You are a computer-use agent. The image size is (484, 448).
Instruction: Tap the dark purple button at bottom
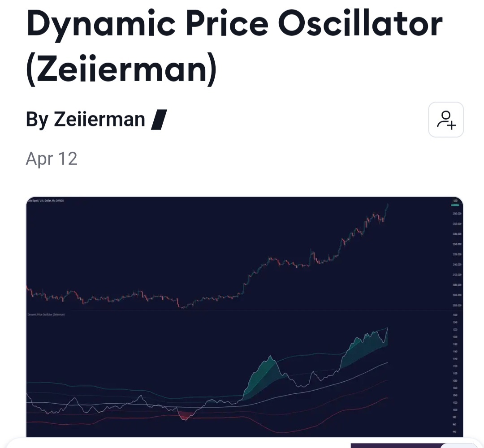394,445
